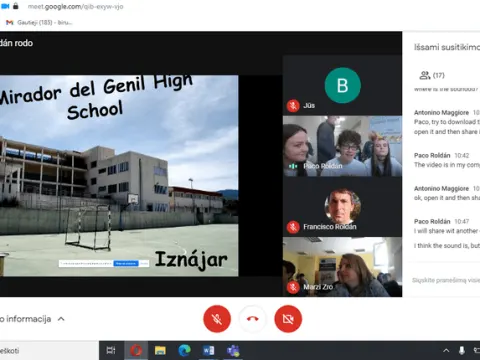
Task: Open the participants (17) icon
Action: click(x=425, y=75)
